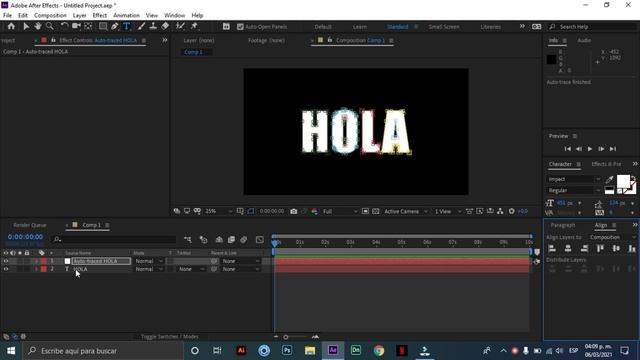
Task: Toggle region of interest in viewer
Action: (365, 211)
